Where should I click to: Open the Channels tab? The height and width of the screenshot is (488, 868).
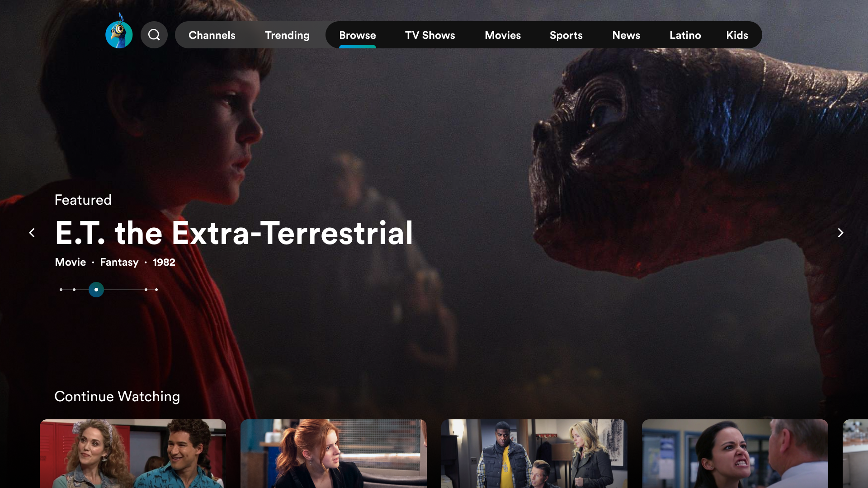click(x=212, y=35)
